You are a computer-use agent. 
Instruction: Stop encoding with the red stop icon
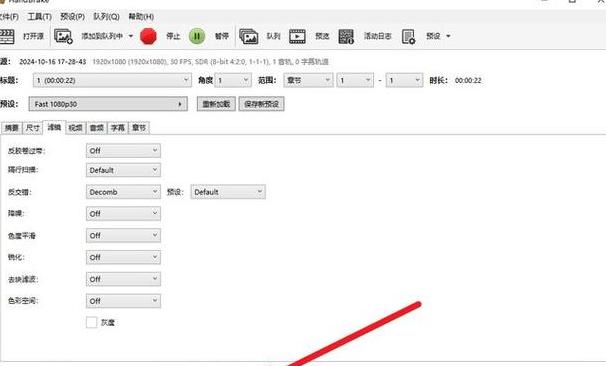click(x=148, y=36)
